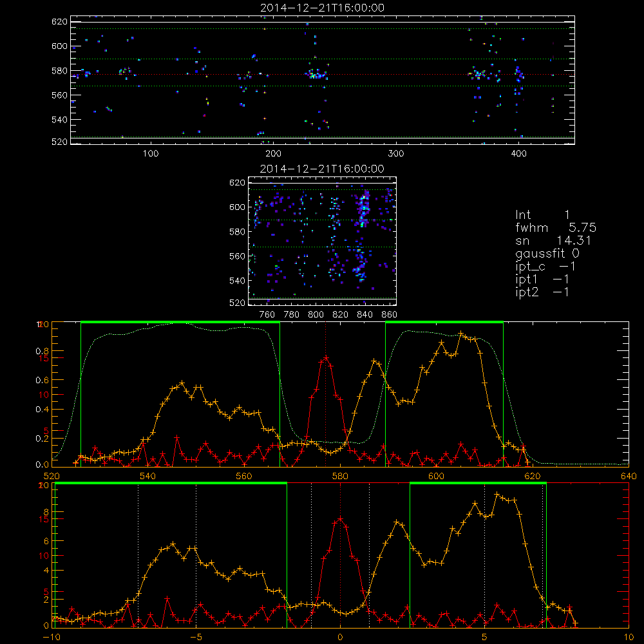Viewport: 644px width, 644px height.
Task: Click the orange curve maximum near 605
Action: tap(460, 334)
